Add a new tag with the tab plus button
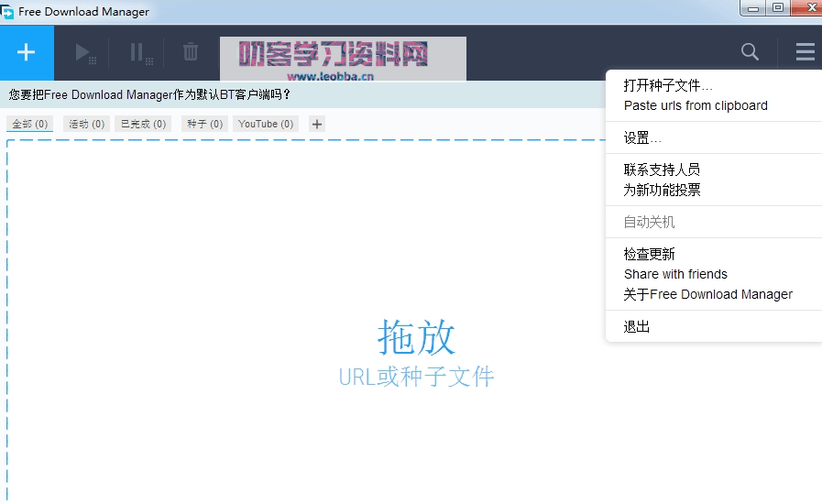 click(317, 125)
